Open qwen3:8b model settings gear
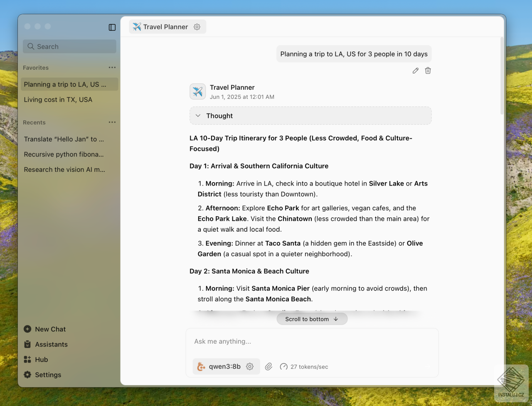532x406 pixels. (250, 367)
